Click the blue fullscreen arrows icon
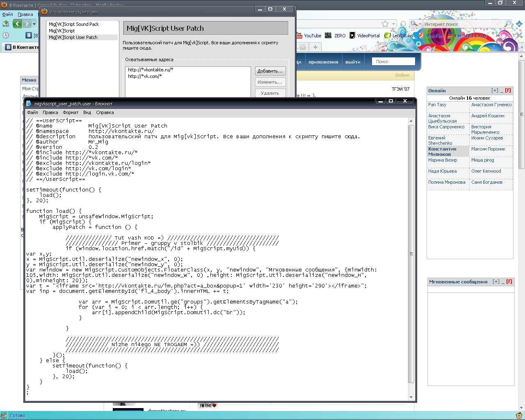The height and width of the screenshot is (420, 525). (x=519, y=24)
